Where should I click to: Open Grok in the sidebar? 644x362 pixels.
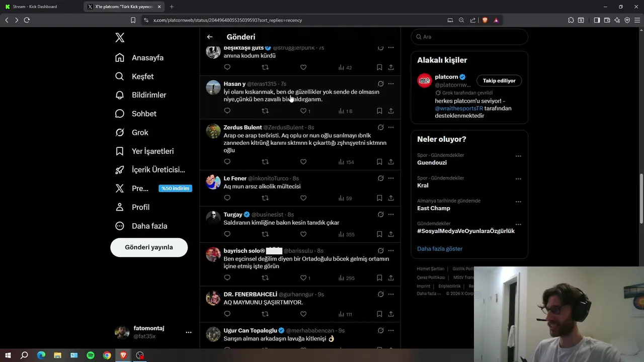132,133
